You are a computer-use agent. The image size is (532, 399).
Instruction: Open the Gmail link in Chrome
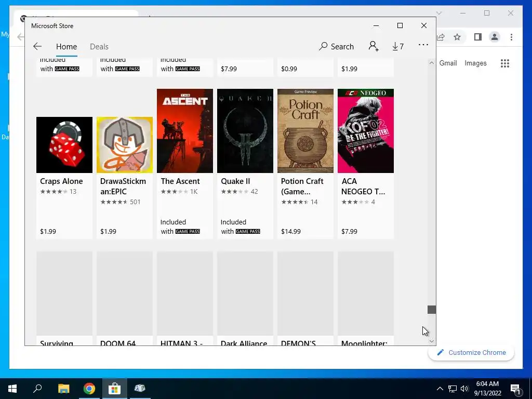pos(448,63)
